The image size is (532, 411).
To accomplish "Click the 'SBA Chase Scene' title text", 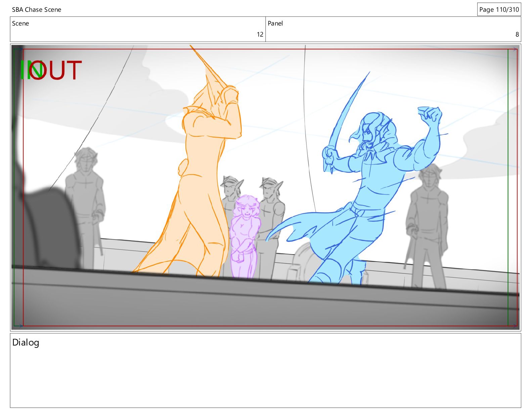I will (37, 10).
